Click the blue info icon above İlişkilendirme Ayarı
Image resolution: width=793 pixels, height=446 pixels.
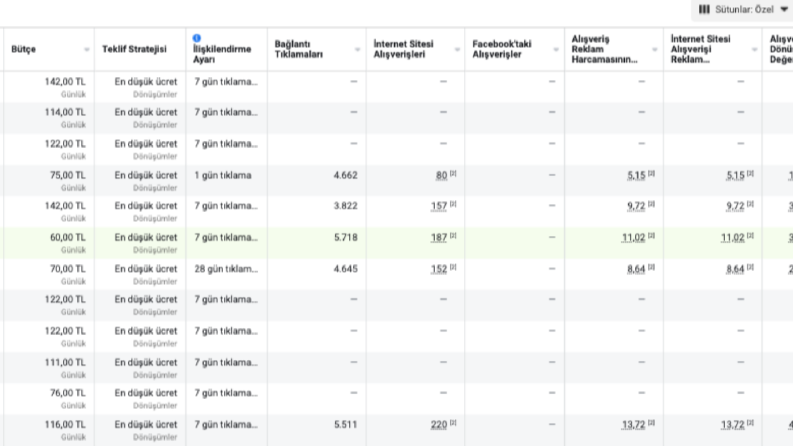tap(197, 38)
